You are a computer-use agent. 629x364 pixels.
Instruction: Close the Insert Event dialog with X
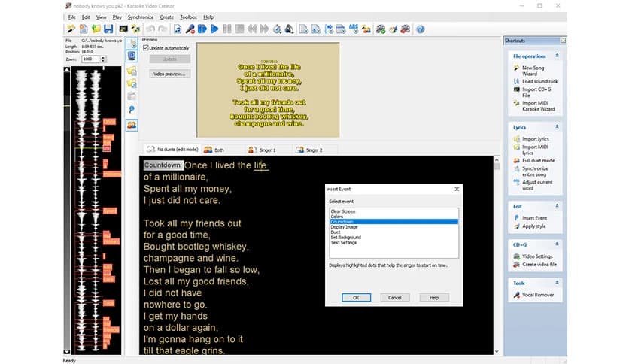(457, 189)
